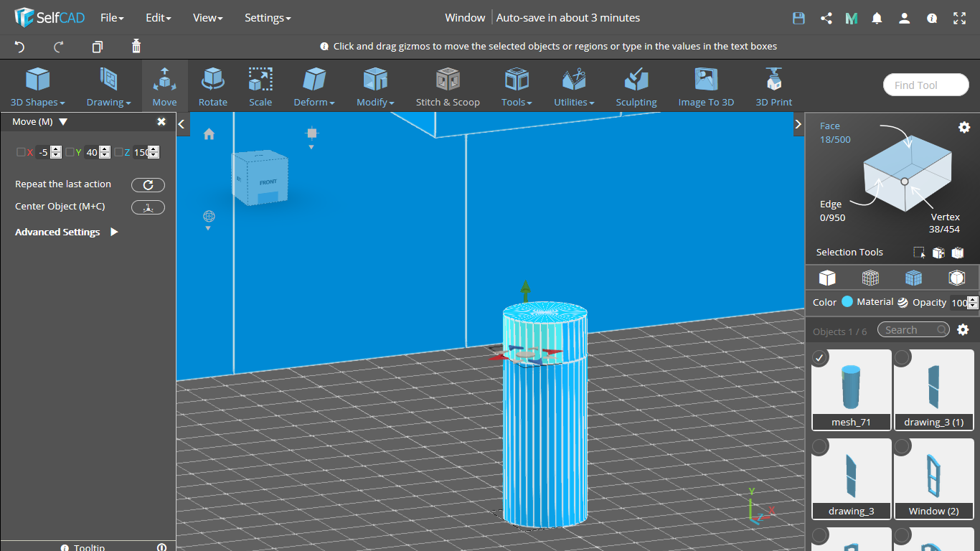
Task: Open the Edit menu
Action: 159,18
